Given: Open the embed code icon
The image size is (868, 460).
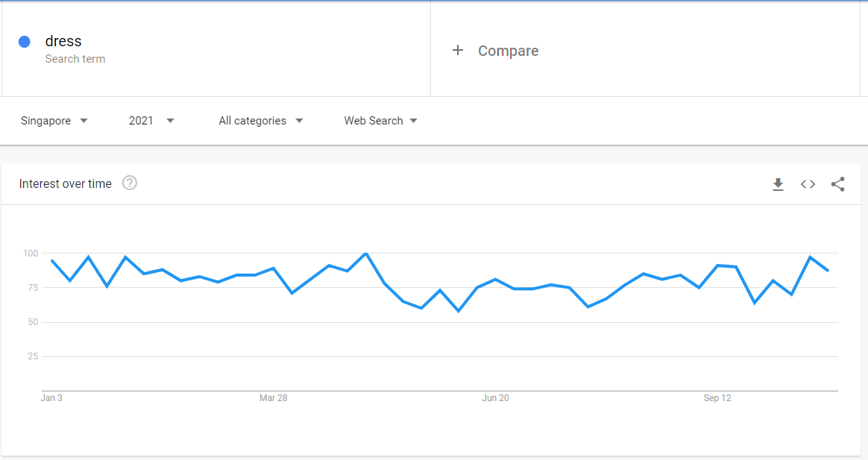Looking at the screenshot, I should [808, 184].
